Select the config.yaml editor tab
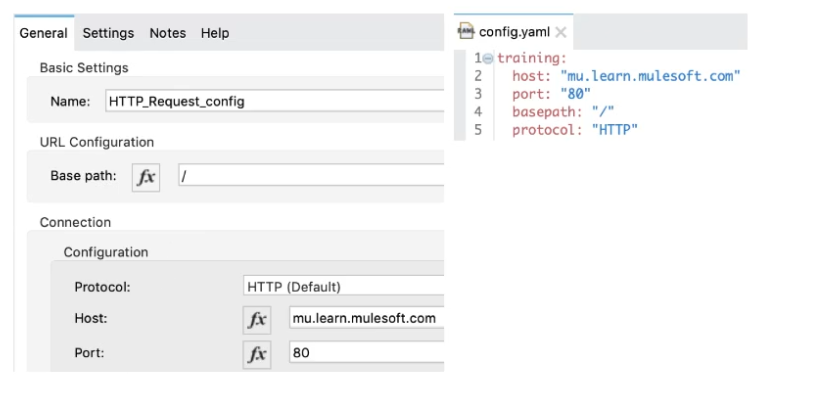 click(514, 32)
